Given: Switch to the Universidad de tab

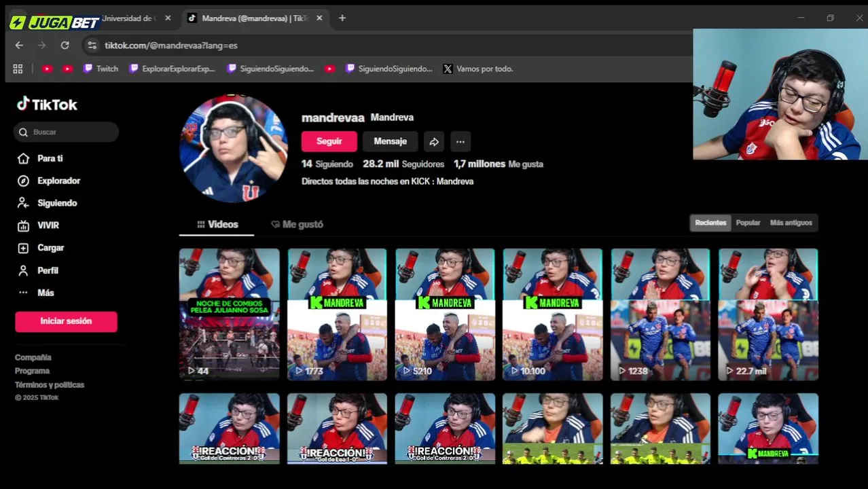Looking at the screenshot, I should click(129, 18).
